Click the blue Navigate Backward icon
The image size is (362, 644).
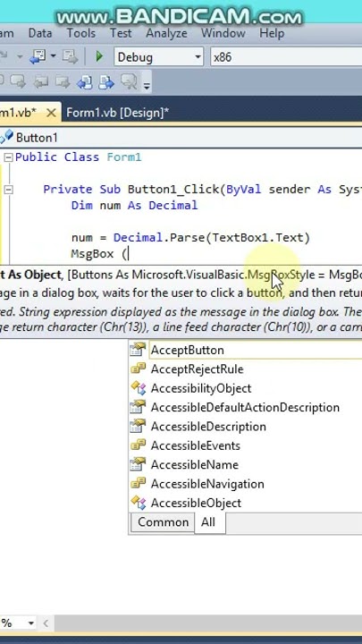[x=38, y=56]
